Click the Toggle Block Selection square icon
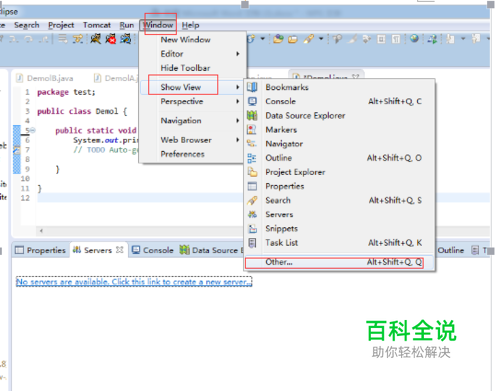Viewport: 500px width, 391px height. (381, 39)
